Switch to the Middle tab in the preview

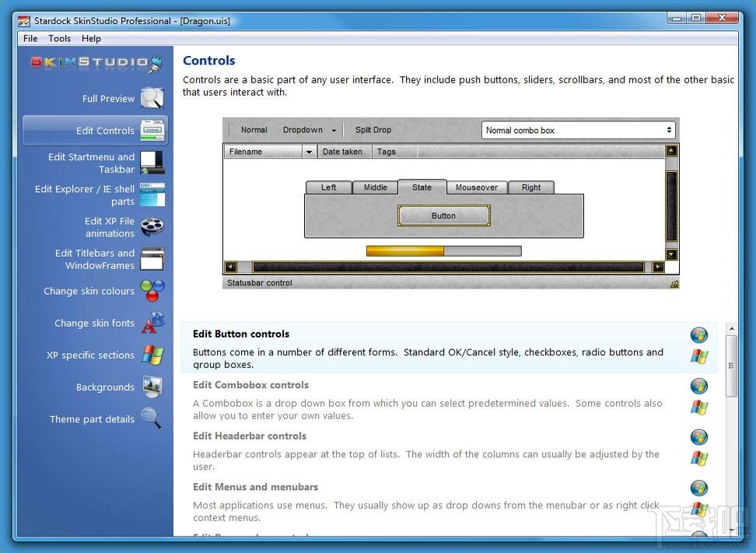point(376,187)
